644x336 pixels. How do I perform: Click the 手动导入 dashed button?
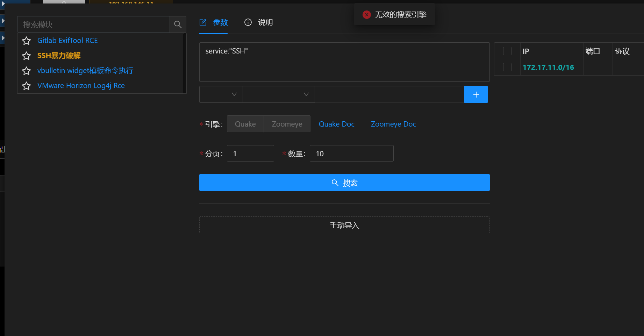click(x=344, y=225)
